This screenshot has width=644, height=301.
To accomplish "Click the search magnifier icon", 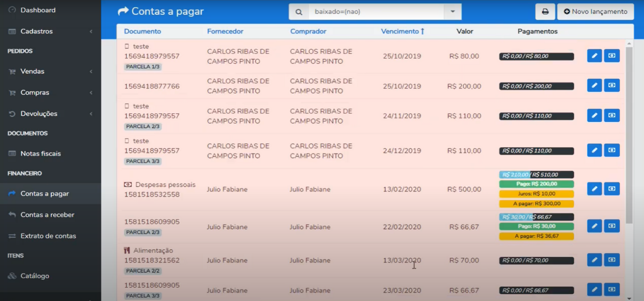I will tap(299, 12).
